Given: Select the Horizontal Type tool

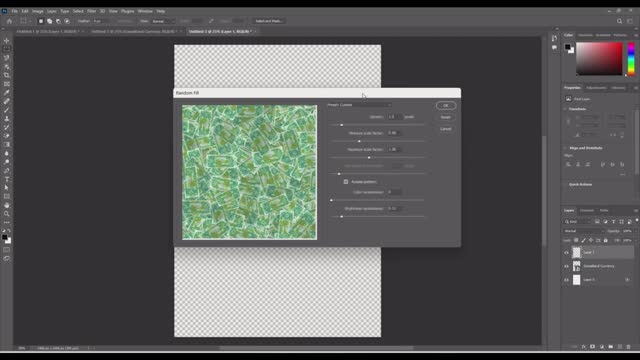Looking at the screenshot, I should point(7,179).
